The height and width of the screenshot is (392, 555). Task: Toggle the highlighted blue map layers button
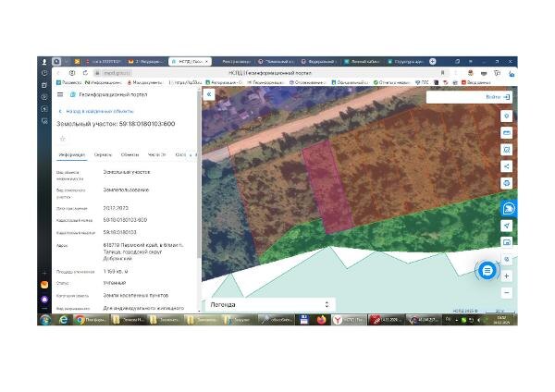tap(509, 209)
